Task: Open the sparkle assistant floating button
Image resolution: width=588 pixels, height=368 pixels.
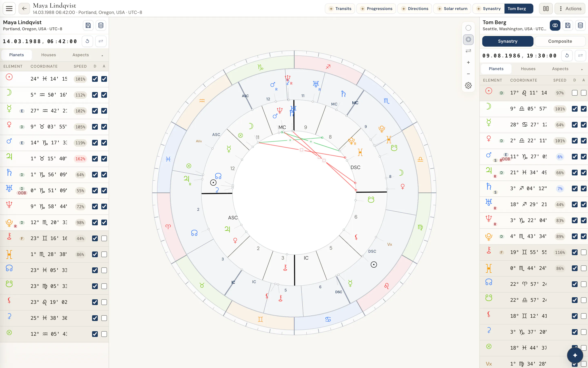Action: point(575,355)
